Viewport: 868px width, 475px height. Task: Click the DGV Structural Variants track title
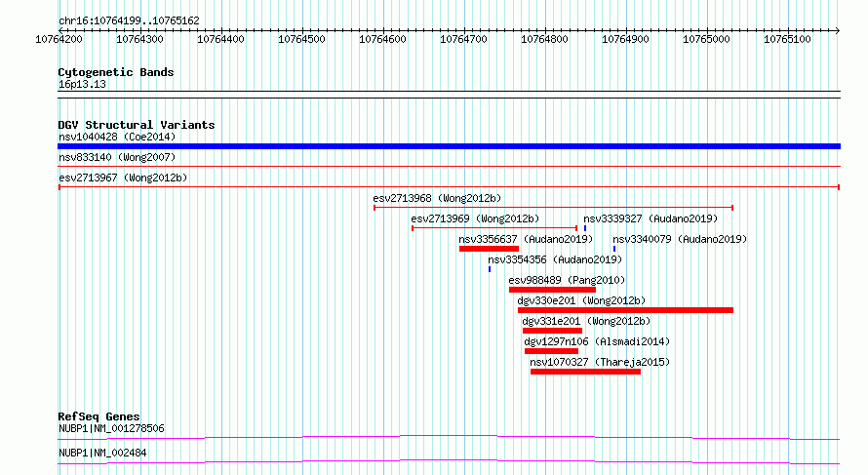click(137, 125)
